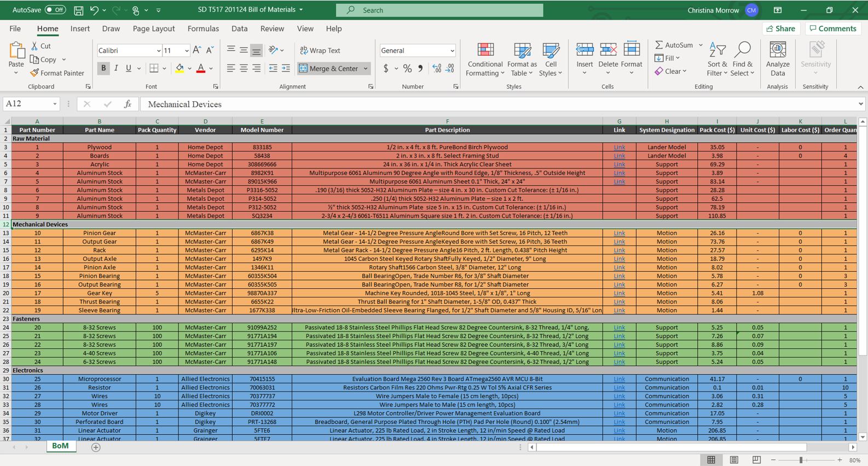Click the zoom slider handle
The width and height of the screenshot is (868, 466).
[801, 461]
